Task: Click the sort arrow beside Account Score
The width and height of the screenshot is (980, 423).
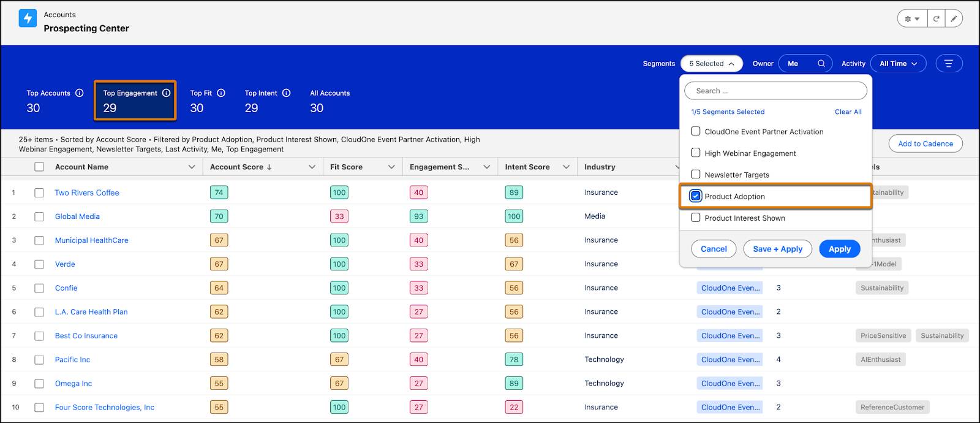Action: coord(269,167)
